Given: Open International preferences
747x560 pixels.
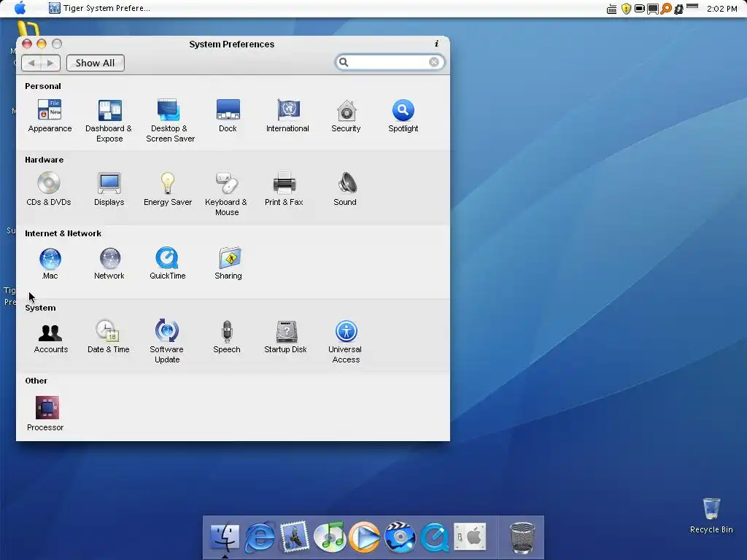Looking at the screenshot, I should 287,115.
